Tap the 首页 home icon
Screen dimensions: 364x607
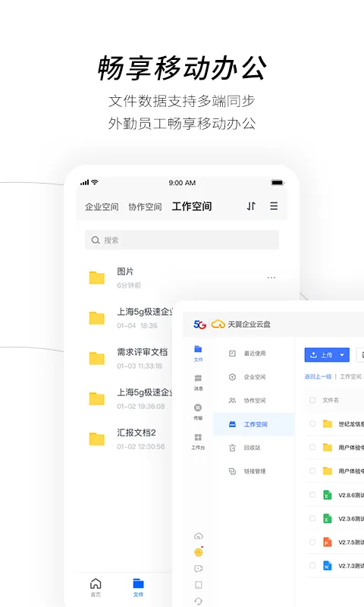tap(96, 587)
